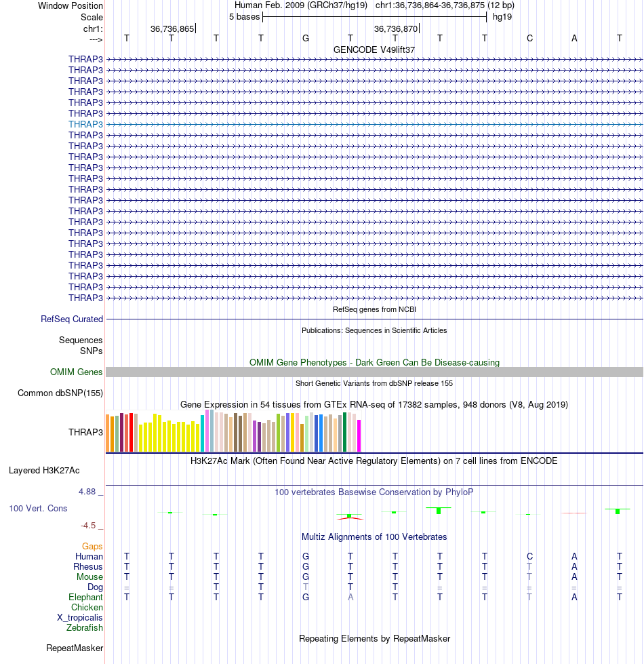
Task: Click the 'OMIM Genes' track label
Action: pos(76,372)
